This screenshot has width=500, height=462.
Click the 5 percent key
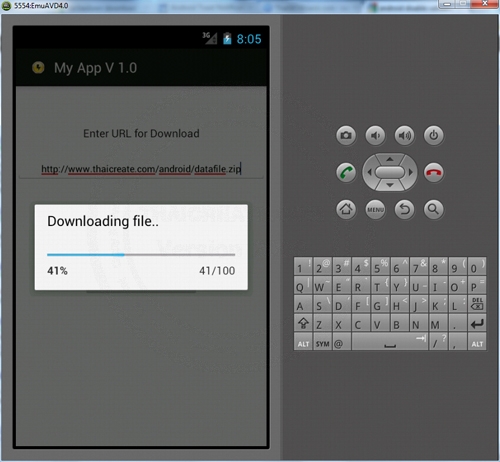pos(380,266)
